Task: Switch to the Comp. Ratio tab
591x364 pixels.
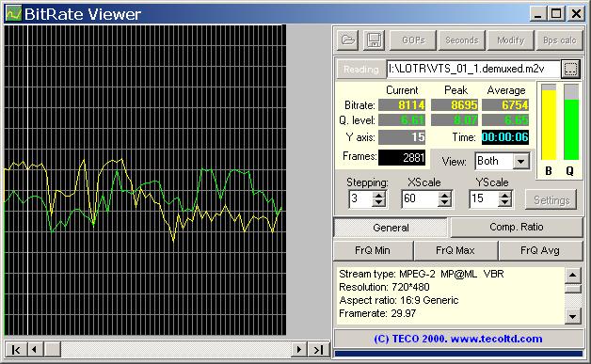Action: coord(517,227)
